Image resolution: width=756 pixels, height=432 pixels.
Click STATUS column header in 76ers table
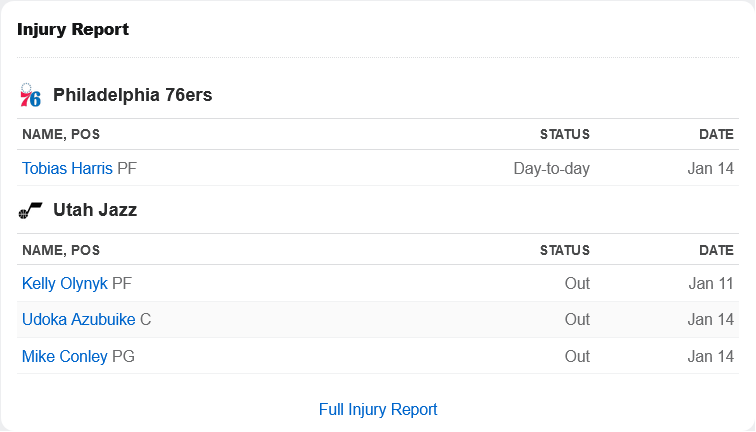[x=565, y=134]
